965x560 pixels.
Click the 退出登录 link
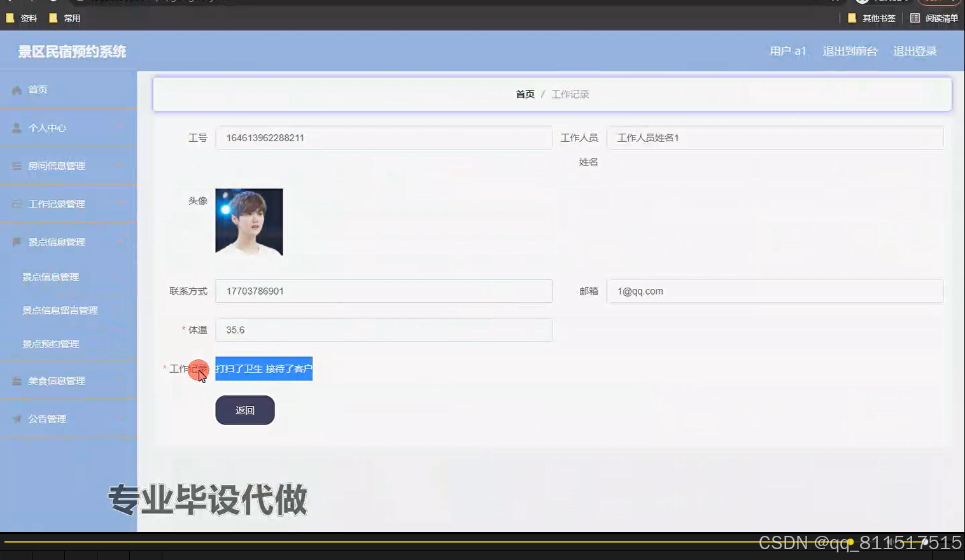point(915,51)
